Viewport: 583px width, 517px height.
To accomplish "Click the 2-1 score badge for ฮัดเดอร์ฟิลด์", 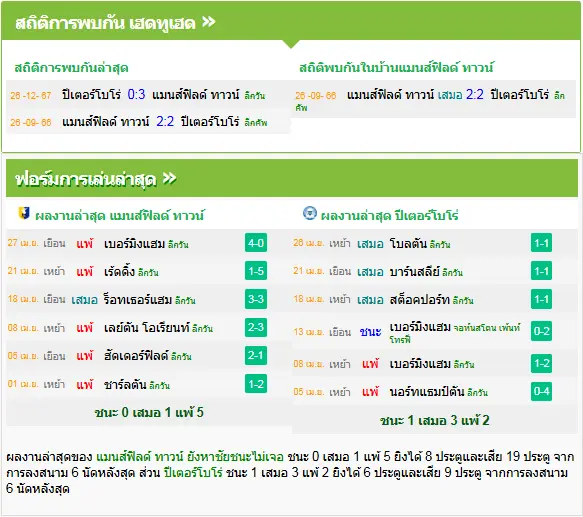I will [256, 355].
